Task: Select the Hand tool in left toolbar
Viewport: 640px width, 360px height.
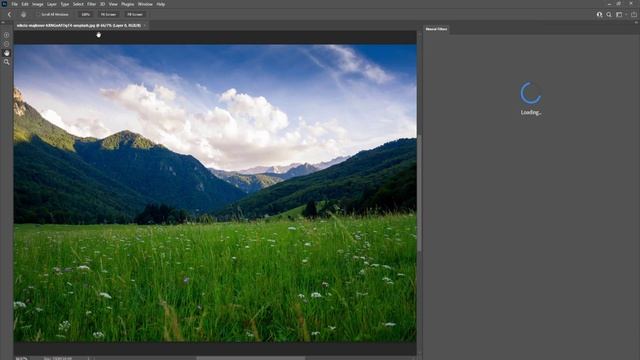Action: pyautogui.click(x=7, y=53)
